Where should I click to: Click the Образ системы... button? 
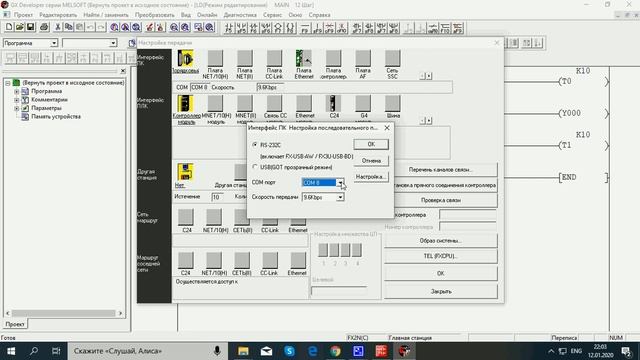(x=441, y=240)
